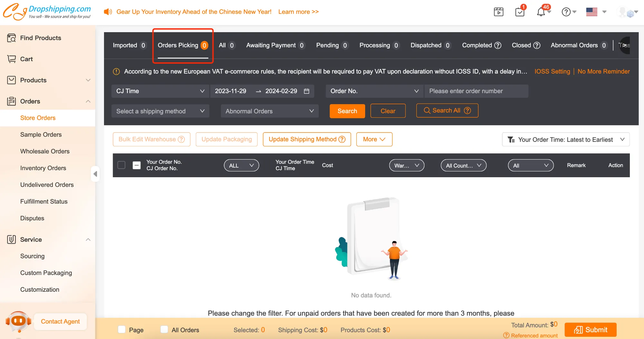Screen dimensions: 644x339
Task: Switch to the Awaiting Payment tab
Action: tap(271, 45)
